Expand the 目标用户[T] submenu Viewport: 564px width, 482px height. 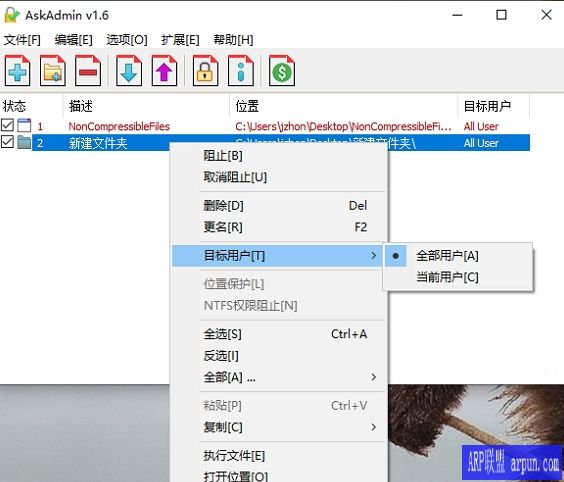[x=277, y=256]
